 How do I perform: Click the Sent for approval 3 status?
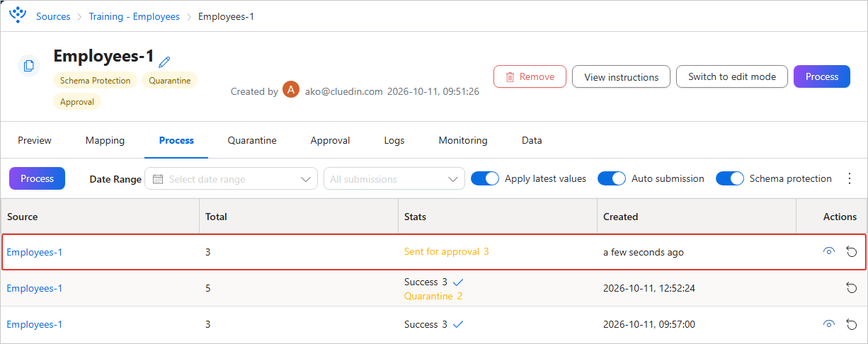(x=447, y=251)
